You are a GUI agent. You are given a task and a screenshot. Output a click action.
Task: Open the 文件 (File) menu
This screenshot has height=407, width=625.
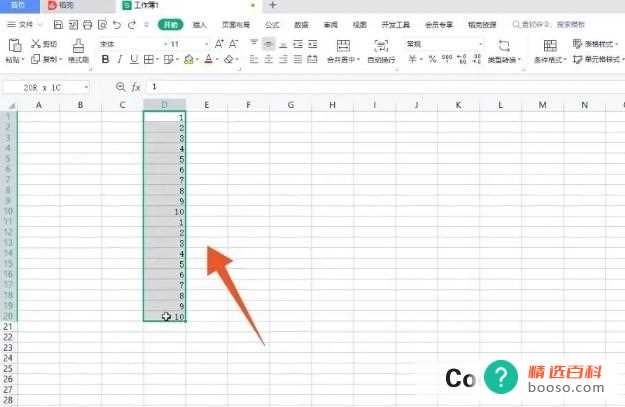pos(24,23)
